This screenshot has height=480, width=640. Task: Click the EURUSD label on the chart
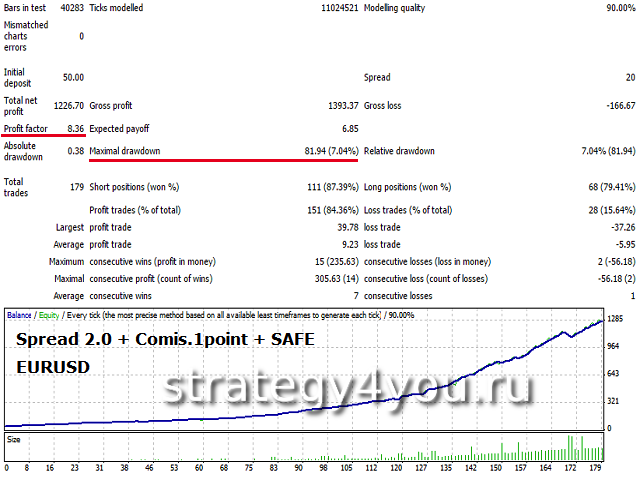click(53, 367)
